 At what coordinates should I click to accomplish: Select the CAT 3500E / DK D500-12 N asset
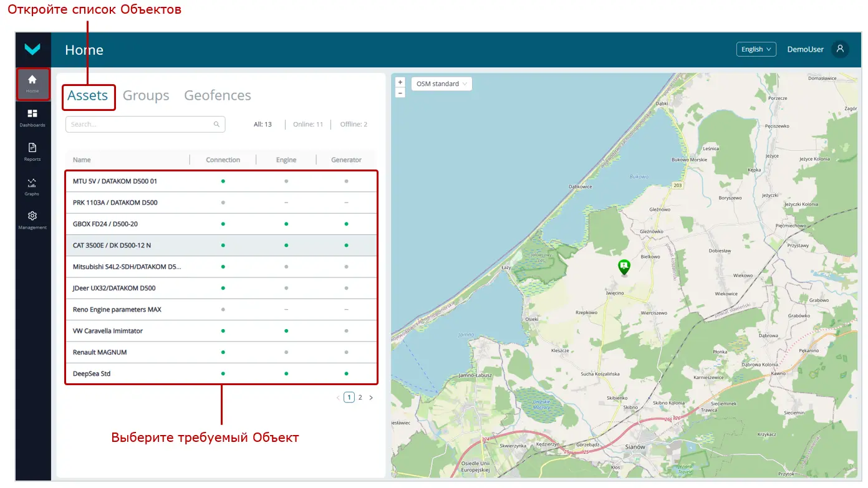[x=112, y=246]
